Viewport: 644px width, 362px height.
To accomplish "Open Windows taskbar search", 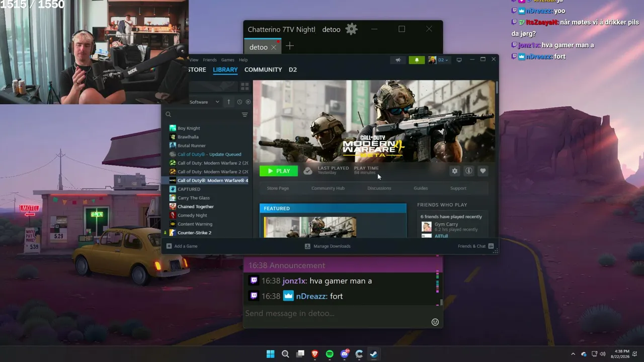I will 285,354.
